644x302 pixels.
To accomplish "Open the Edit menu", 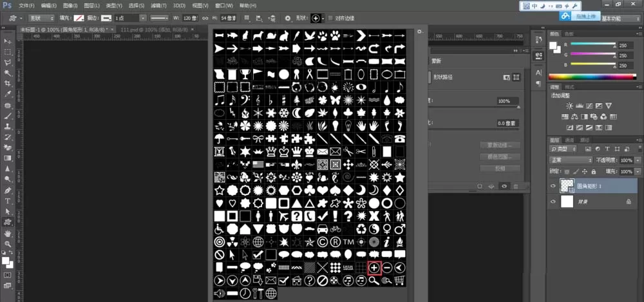I will [x=48, y=6].
